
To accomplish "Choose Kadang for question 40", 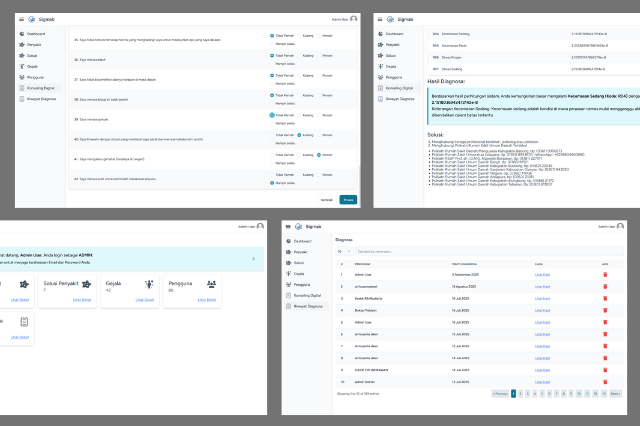I will coord(299,133).
